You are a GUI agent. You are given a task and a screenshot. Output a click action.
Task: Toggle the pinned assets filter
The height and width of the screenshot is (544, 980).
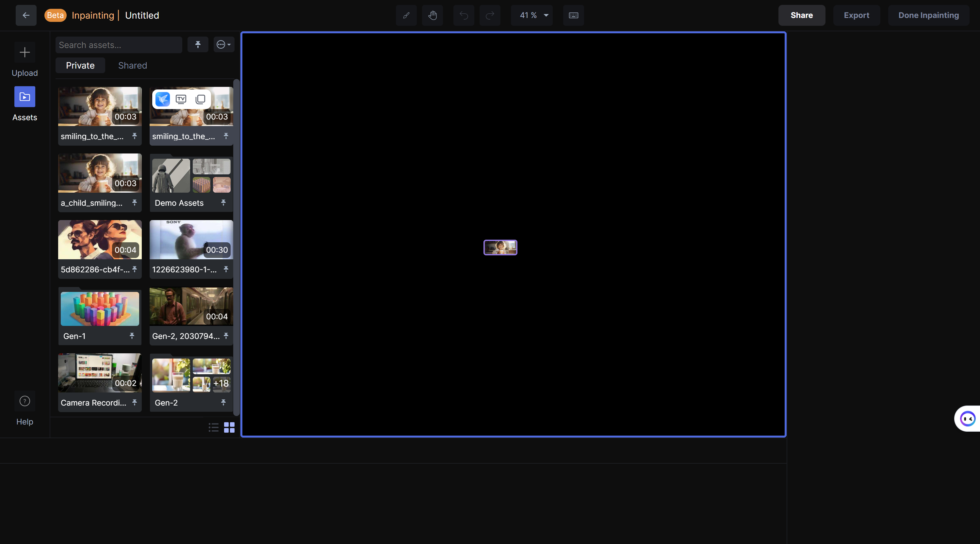pos(198,44)
